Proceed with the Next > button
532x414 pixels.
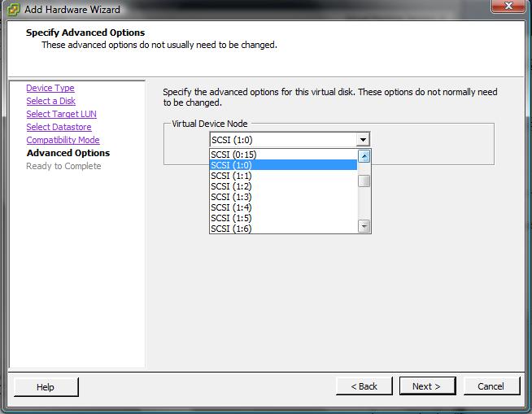click(427, 386)
